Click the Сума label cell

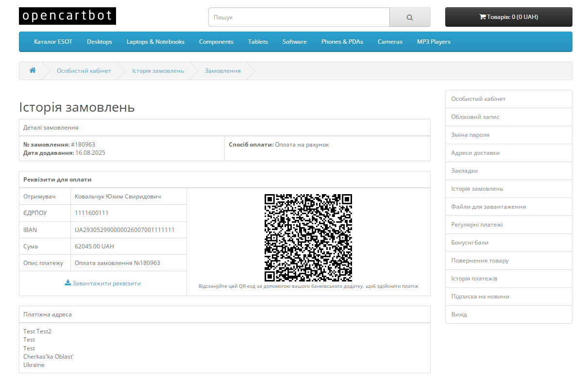(45, 246)
